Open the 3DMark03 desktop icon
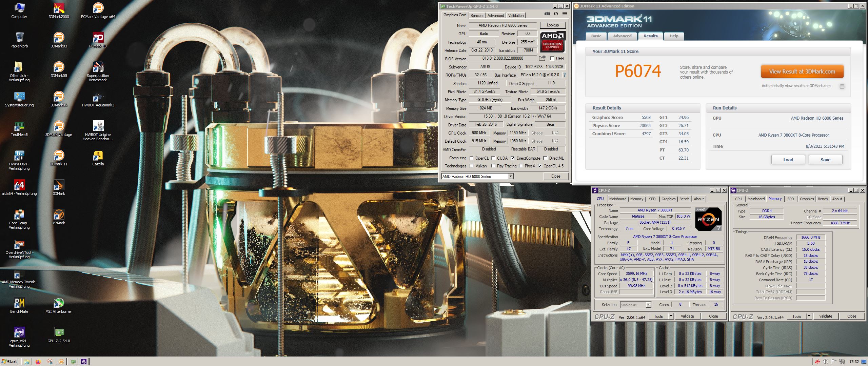This screenshot has width=868, height=366. pyautogui.click(x=59, y=40)
